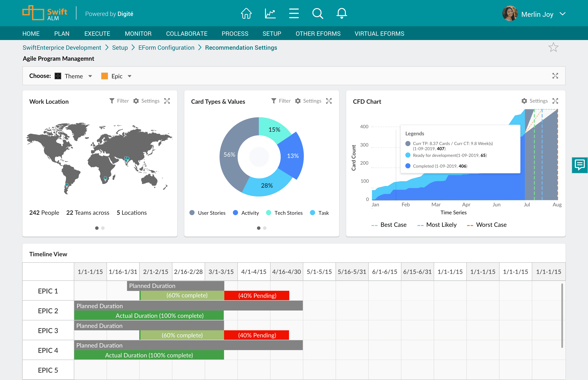This screenshot has width=588, height=380.
Task: Open the chat feedback side icon
Action: [x=580, y=165]
